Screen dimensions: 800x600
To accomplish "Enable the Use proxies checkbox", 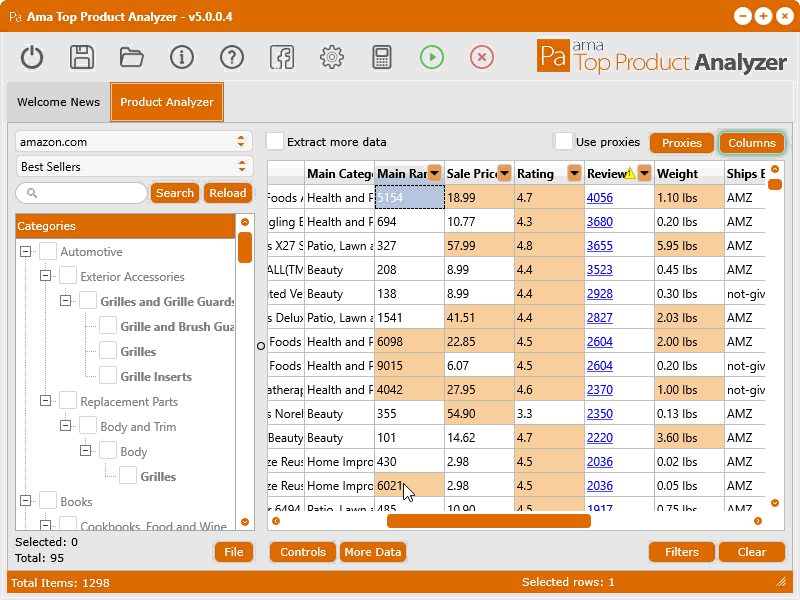I will coord(564,141).
